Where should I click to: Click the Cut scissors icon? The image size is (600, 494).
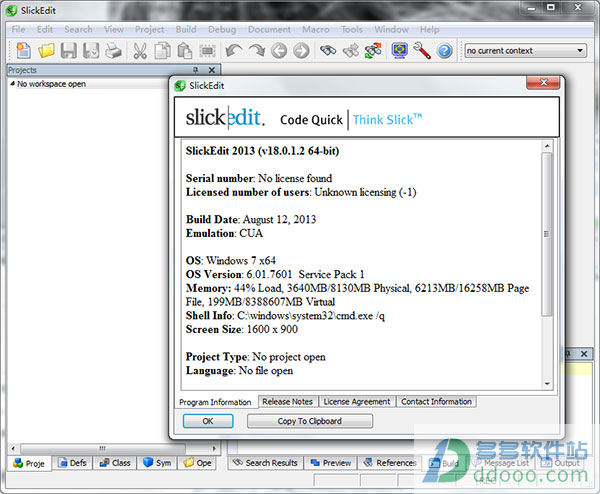point(140,51)
